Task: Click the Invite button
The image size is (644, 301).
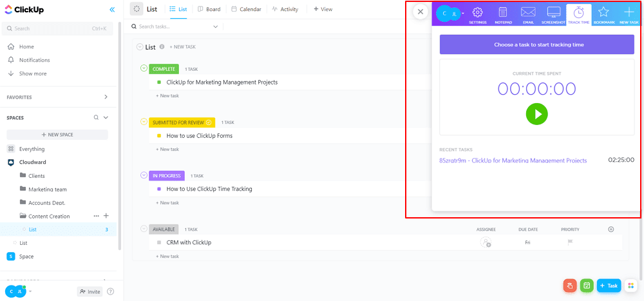Action: pos(90,291)
